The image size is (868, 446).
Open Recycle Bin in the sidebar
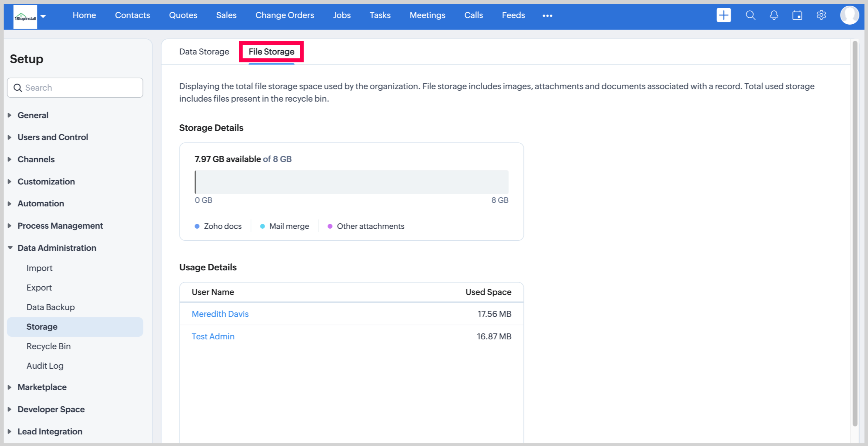click(49, 346)
